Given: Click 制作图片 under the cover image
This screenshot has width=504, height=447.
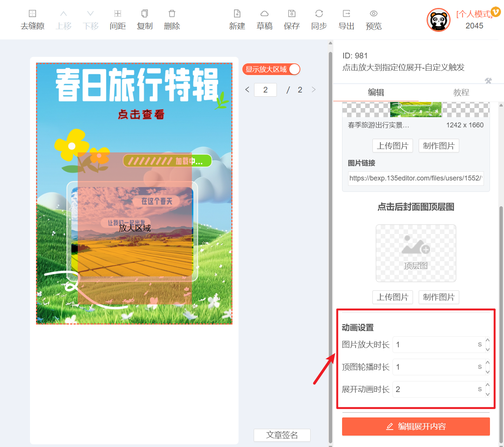Looking at the screenshot, I should (x=439, y=146).
